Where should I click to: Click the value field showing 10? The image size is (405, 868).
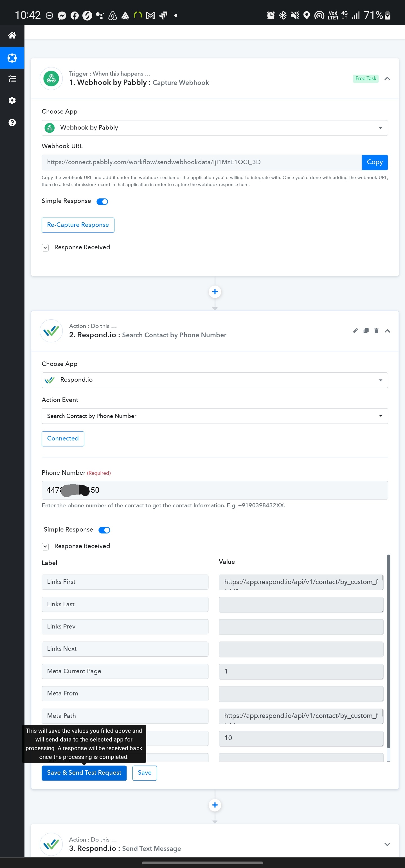pyautogui.click(x=301, y=738)
